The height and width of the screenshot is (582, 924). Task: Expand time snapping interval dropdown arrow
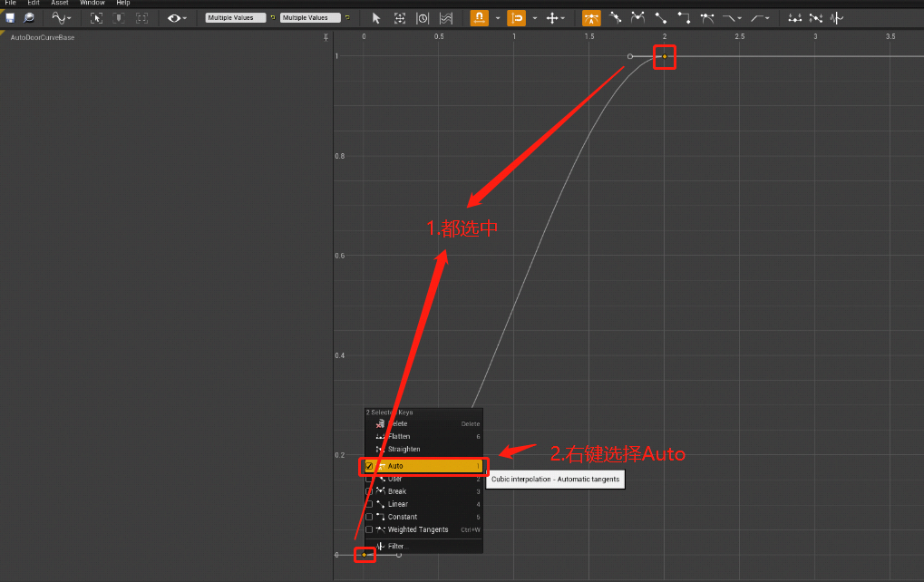click(x=498, y=18)
